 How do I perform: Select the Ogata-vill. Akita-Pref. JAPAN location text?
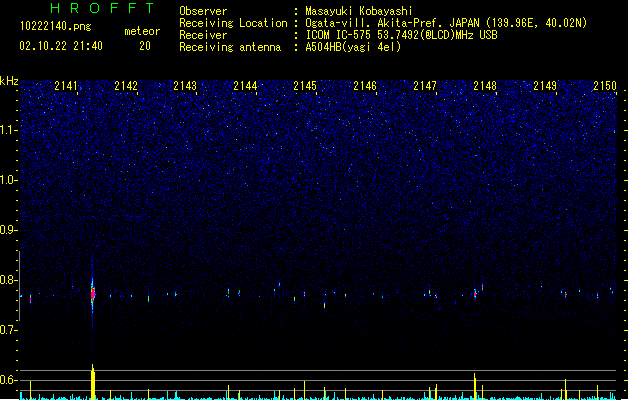(446, 23)
